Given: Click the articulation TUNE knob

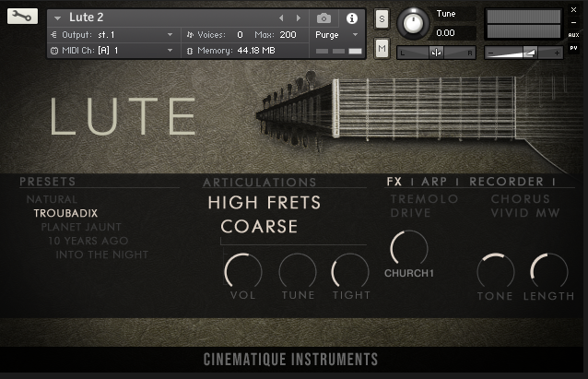Looking at the screenshot, I should tap(298, 272).
